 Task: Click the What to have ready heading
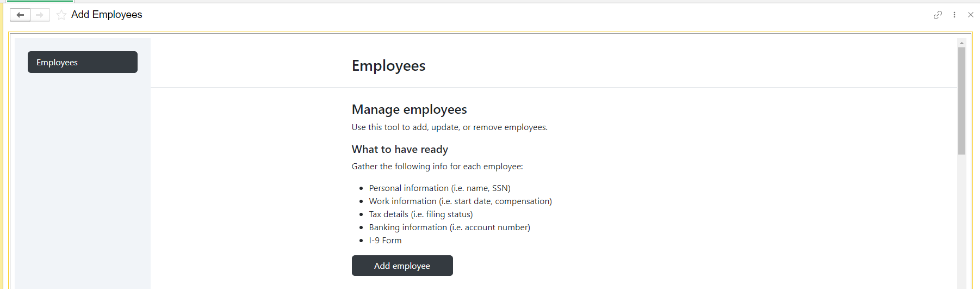pyautogui.click(x=400, y=149)
